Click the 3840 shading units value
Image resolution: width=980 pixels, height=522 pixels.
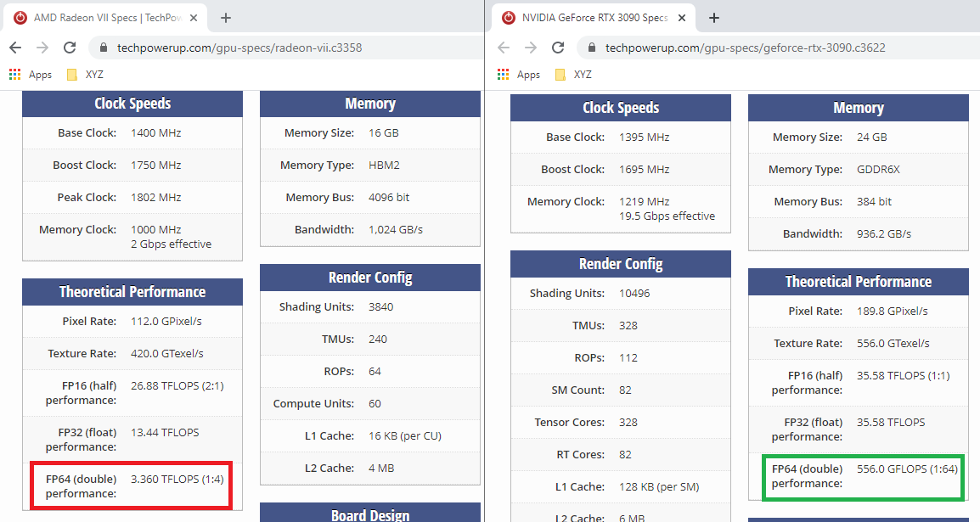pyautogui.click(x=381, y=307)
